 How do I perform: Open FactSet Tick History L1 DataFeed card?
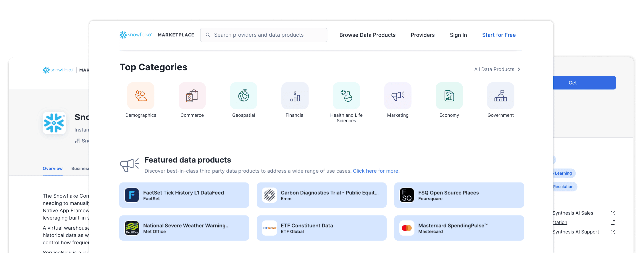pos(184,195)
